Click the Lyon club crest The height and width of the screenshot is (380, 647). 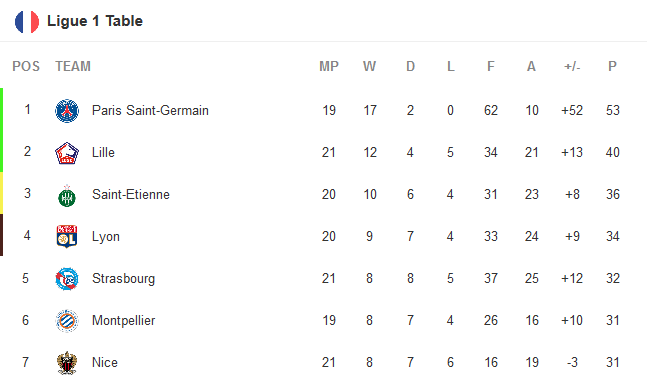67,236
